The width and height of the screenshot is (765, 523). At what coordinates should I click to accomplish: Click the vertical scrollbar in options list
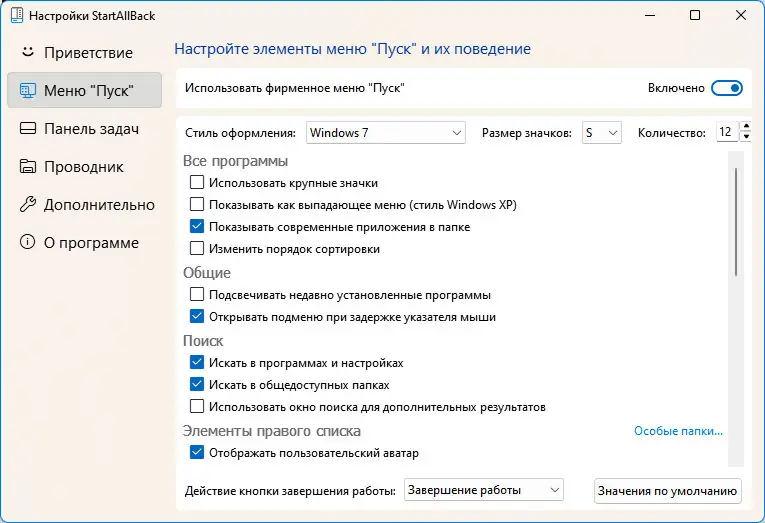pos(737,220)
